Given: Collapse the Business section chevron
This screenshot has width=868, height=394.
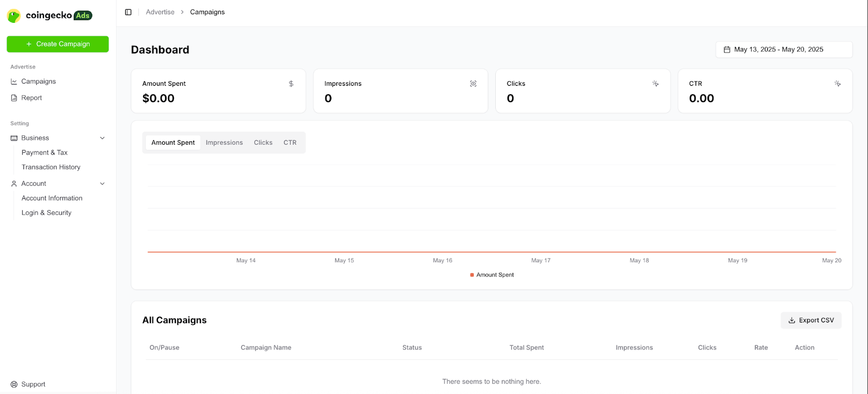Looking at the screenshot, I should [x=103, y=138].
